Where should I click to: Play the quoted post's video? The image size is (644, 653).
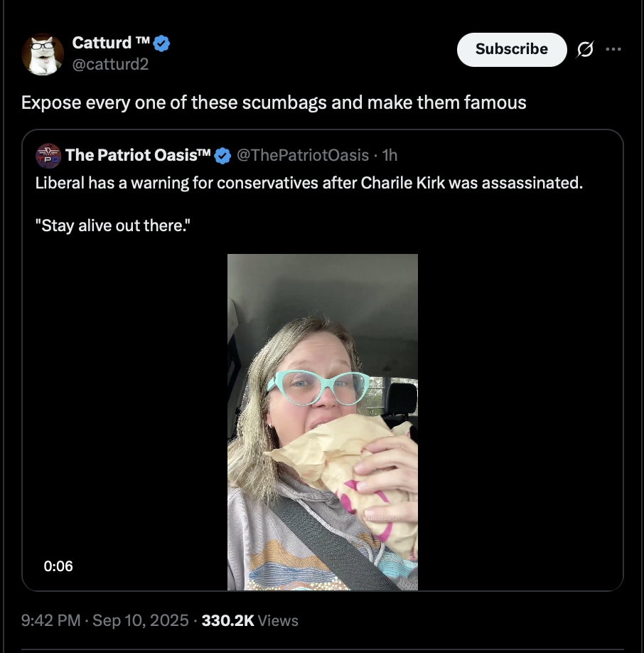pos(323,422)
